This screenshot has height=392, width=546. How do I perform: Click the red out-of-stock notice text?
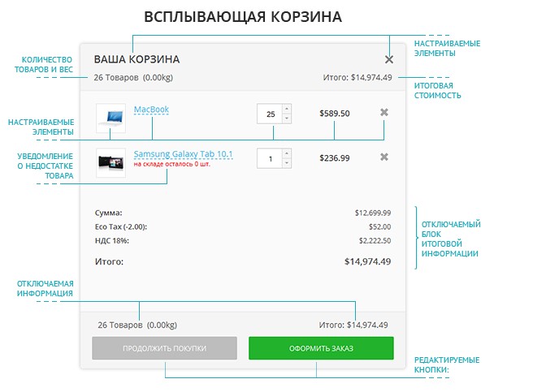[172, 165]
